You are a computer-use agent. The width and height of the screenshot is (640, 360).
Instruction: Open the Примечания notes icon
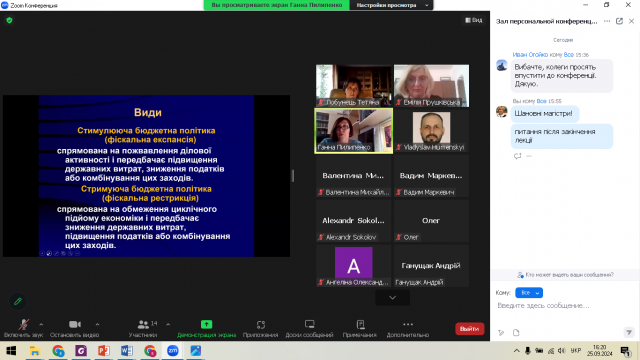pos(360,324)
